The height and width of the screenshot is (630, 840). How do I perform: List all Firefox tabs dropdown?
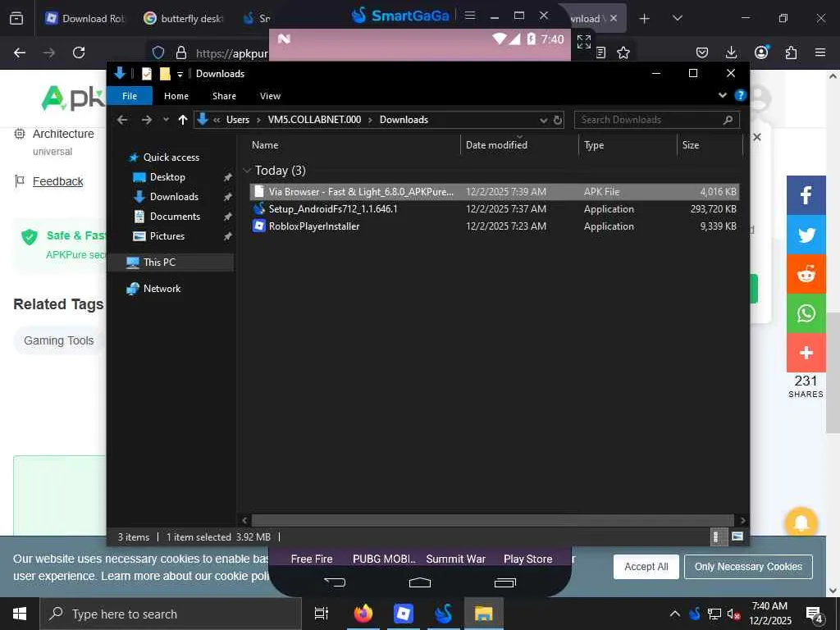tap(678, 19)
